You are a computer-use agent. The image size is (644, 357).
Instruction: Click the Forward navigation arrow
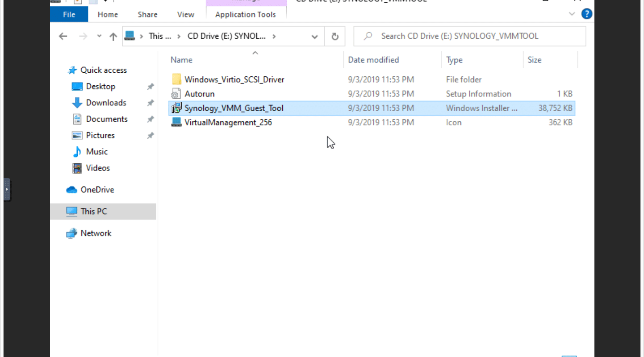click(83, 37)
